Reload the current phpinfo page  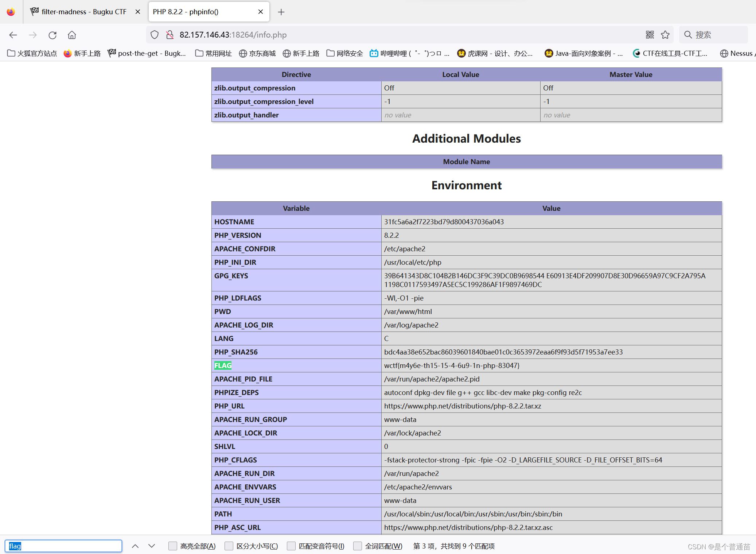pyautogui.click(x=52, y=35)
